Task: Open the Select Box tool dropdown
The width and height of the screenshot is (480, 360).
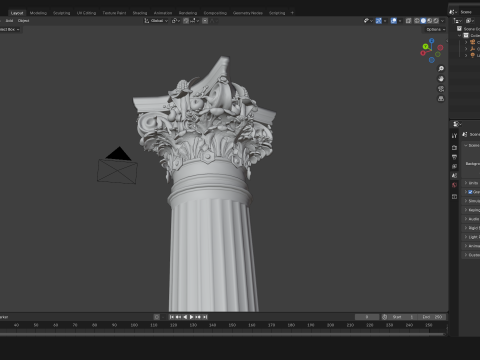Action: click(9, 29)
